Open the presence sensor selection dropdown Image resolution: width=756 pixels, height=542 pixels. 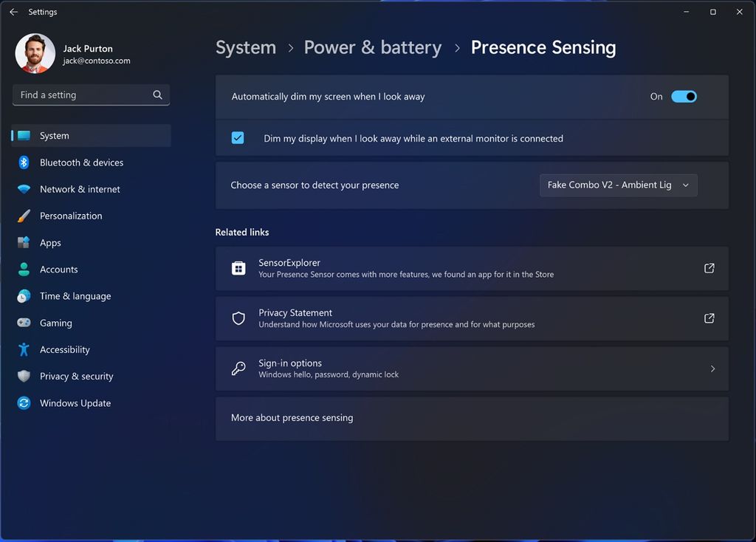click(x=618, y=185)
